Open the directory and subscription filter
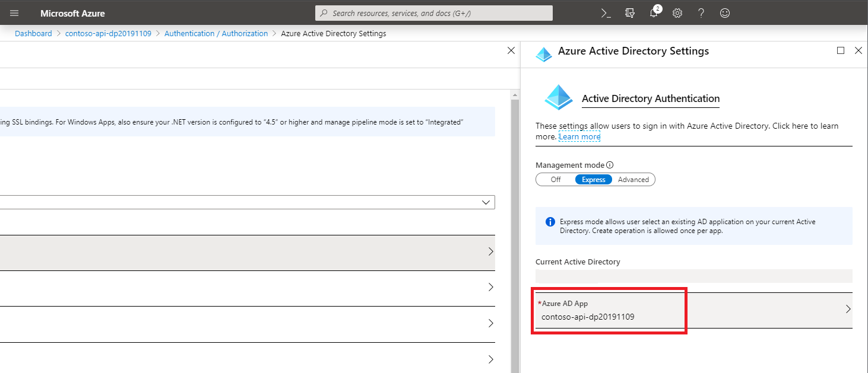 [629, 12]
